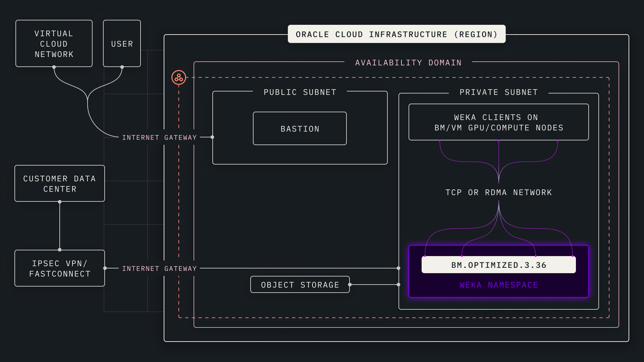The width and height of the screenshot is (644, 362).
Task: Click the purple glowing Weka Namespace highlight
Action: [x=498, y=271]
